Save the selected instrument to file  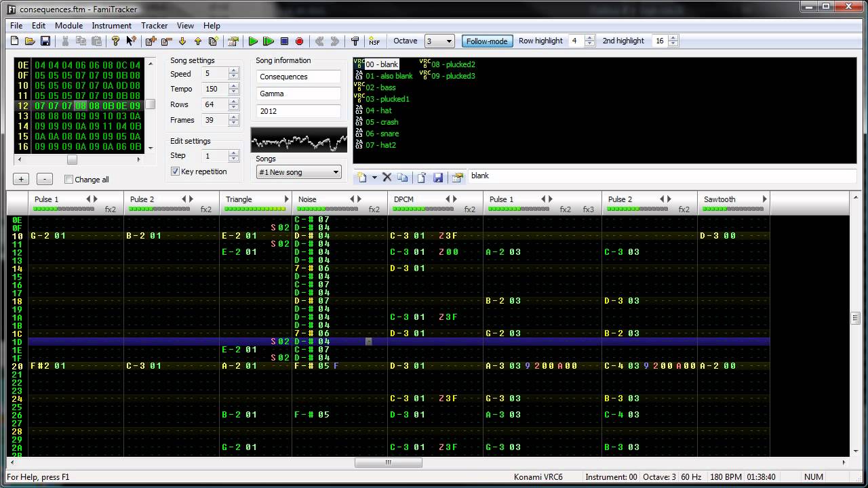(x=438, y=178)
